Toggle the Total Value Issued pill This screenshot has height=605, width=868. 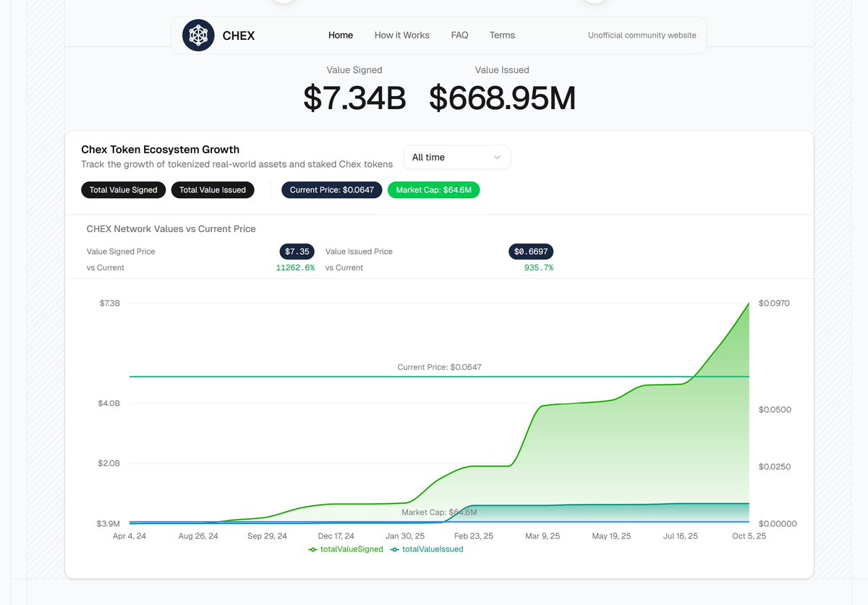tap(213, 190)
